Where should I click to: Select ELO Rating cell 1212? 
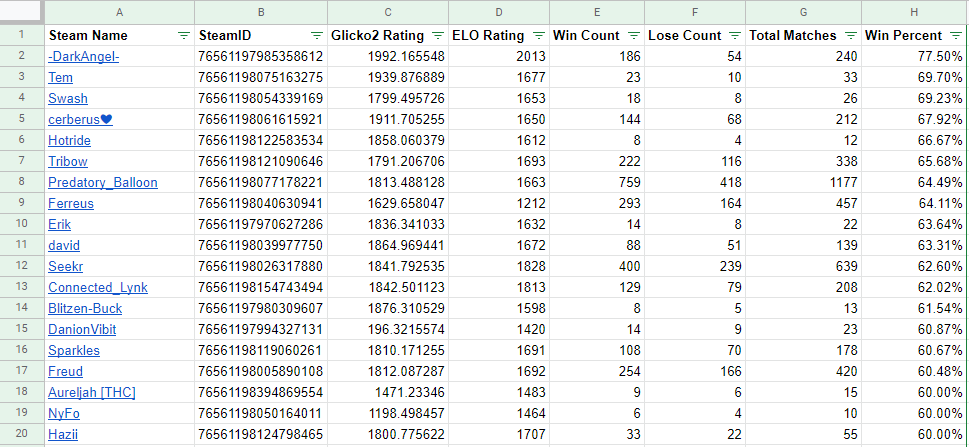tap(499, 203)
